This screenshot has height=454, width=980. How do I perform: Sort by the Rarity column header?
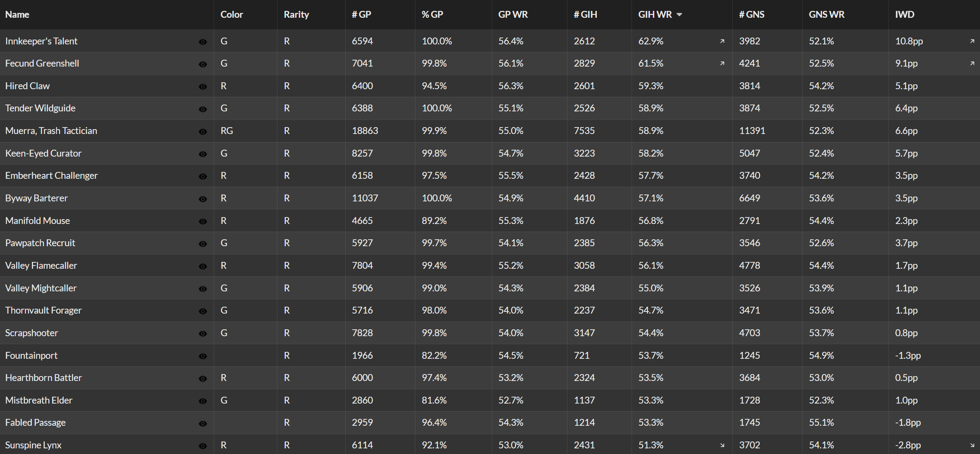(296, 15)
